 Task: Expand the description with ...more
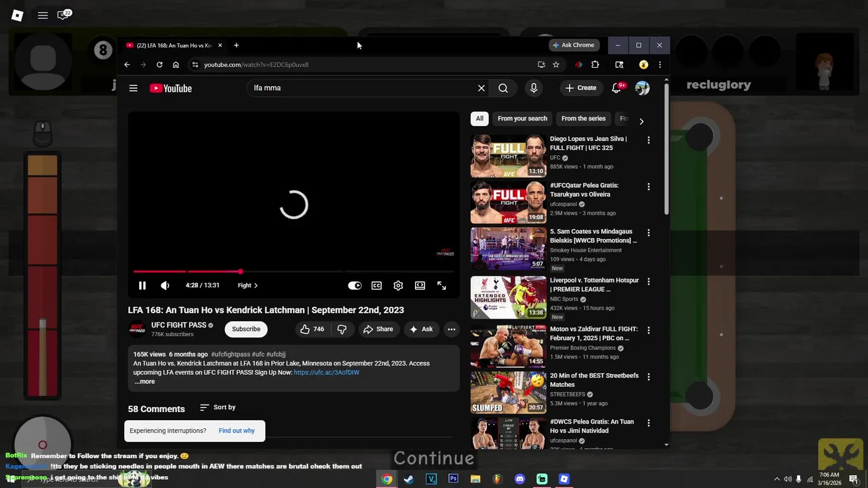click(x=144, y=382)
